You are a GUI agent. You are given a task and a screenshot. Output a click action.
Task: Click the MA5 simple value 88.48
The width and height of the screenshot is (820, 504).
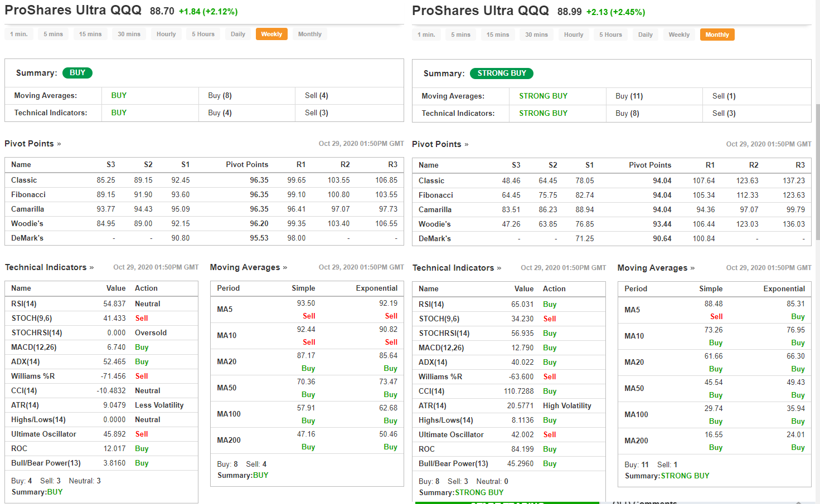(x=714, y=304)
